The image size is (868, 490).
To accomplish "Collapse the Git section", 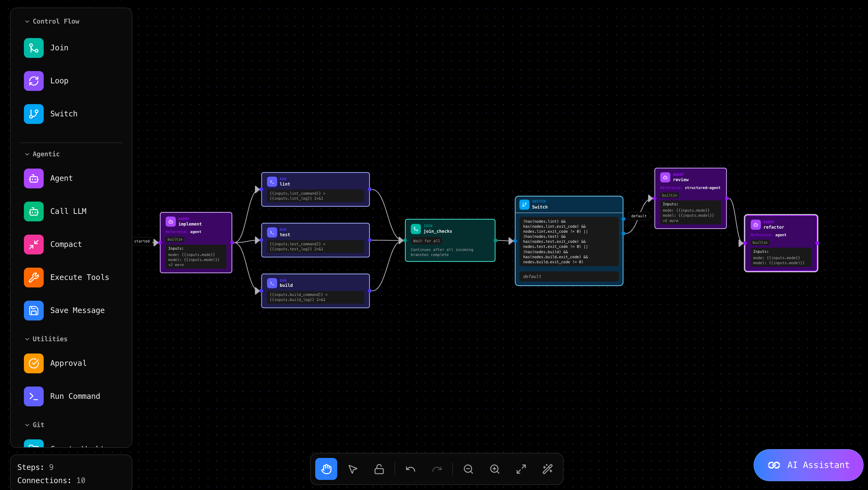I will coord(35,425).
